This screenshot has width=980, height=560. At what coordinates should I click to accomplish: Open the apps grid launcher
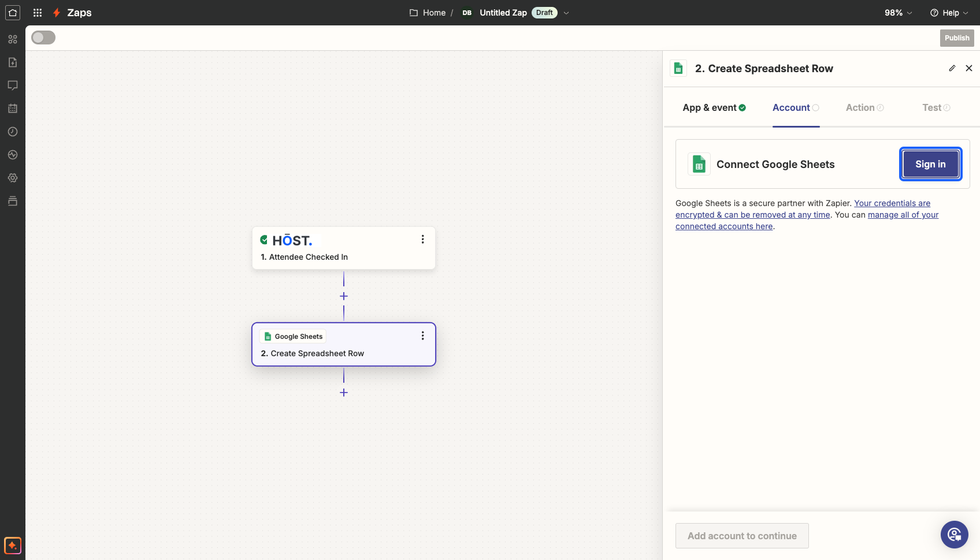click(38, 13)
